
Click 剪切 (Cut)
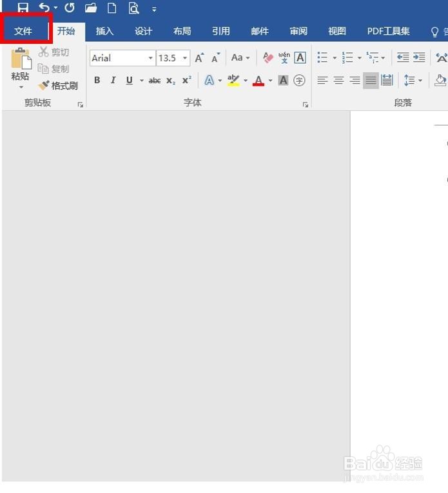point(54,52)
